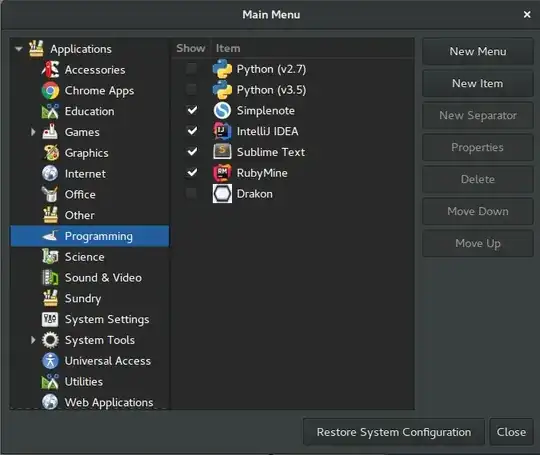Click the Simplenote app icon
Viewport: 540px width, 455px height.
(x=222, y=111)
